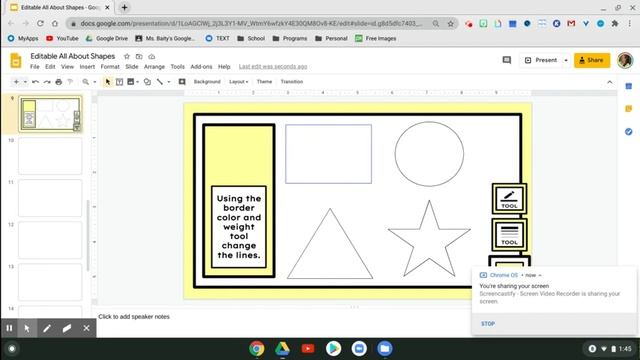The height and width of the screenshot is (360, 640).
Task: Select the circle shape on the slide
Action: (x=429, y=154)
